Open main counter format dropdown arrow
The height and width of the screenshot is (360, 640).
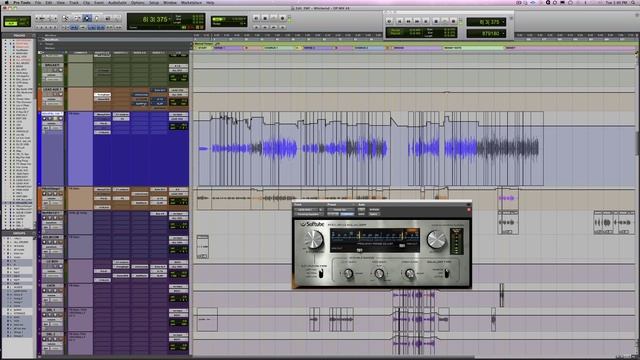coord(169,19)
